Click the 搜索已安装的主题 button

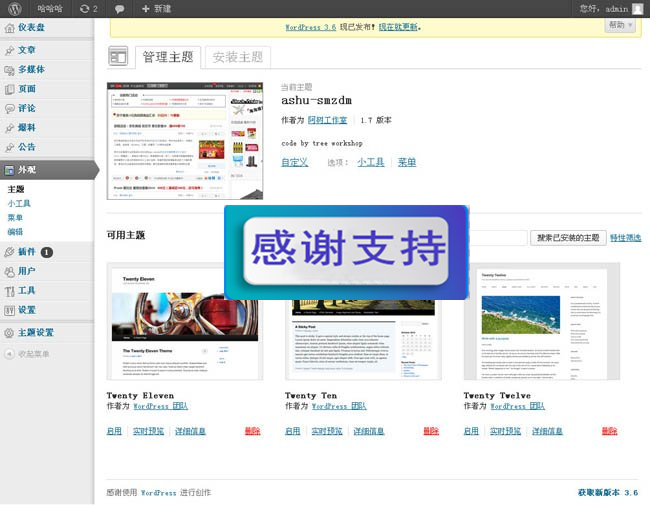[x=568, y=238]
